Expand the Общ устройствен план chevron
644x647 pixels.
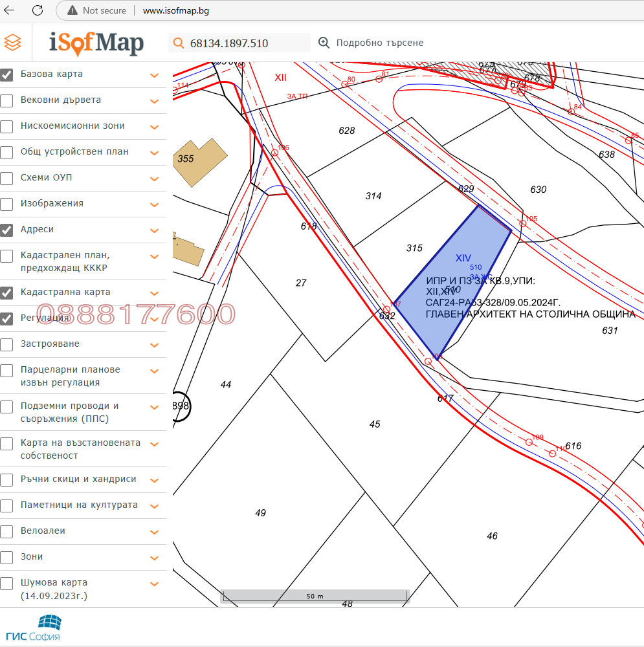click(x=154, y=153)
